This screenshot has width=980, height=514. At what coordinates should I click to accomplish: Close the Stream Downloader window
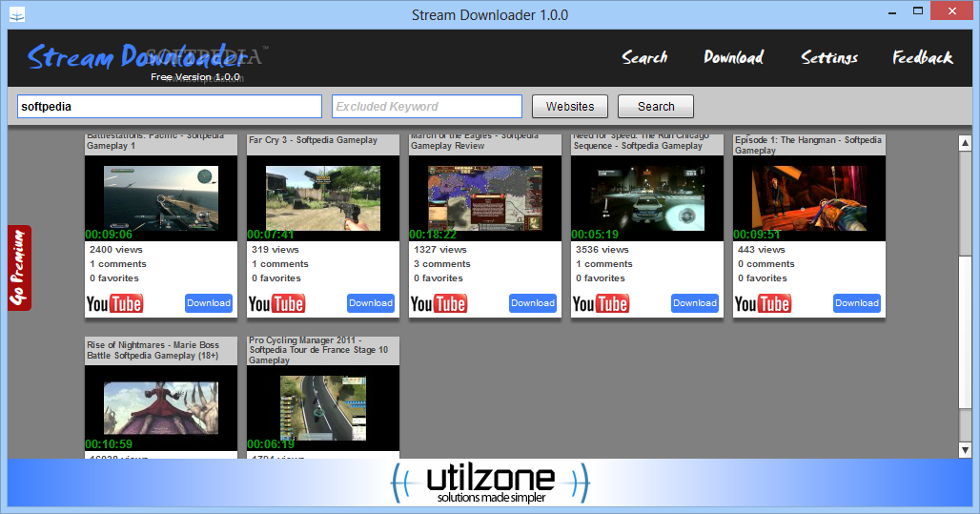point(951,10)
